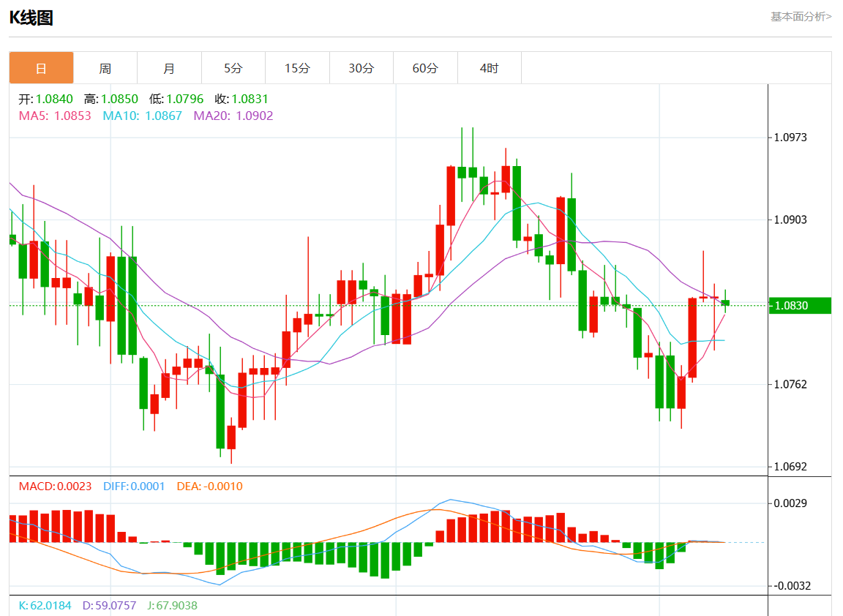Open the 4时 timeframe tab
Viewport: 843px width, 616px height.
coord(490,68)
